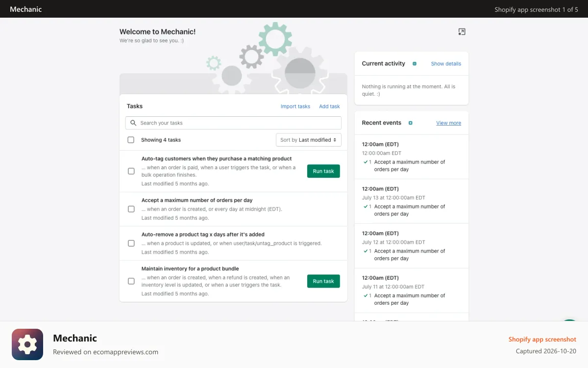
Task: Check the Auto-remove a product tag task checkbox
Action: point(131,243)
